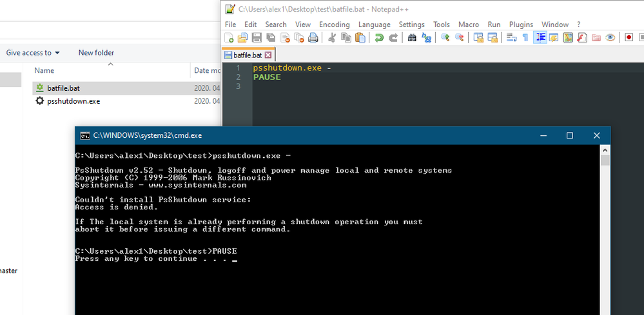Open the Document Map toolbar icon
The image size is (644, 315).
567,38
